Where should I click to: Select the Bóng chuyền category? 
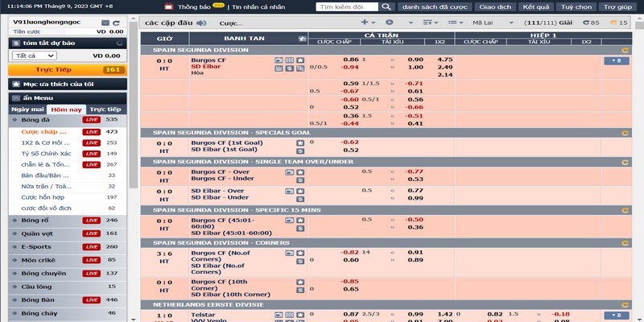(68, 274)
